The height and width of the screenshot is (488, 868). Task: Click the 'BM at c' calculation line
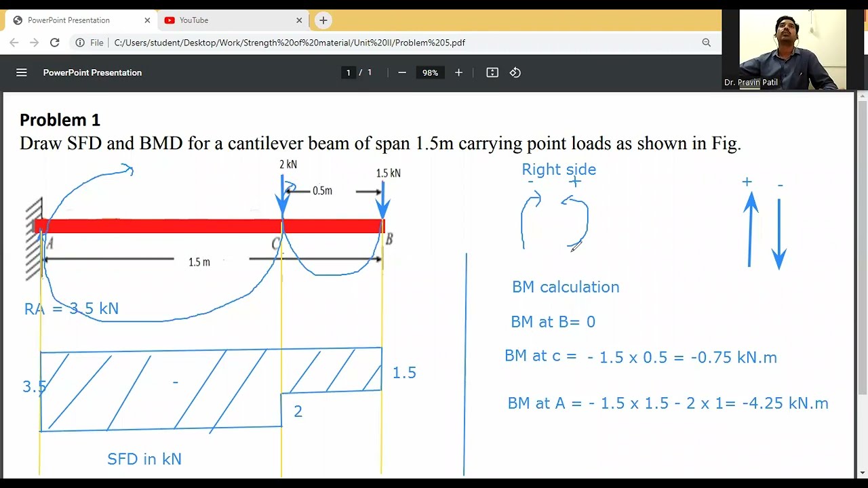(x=641, y=357)
